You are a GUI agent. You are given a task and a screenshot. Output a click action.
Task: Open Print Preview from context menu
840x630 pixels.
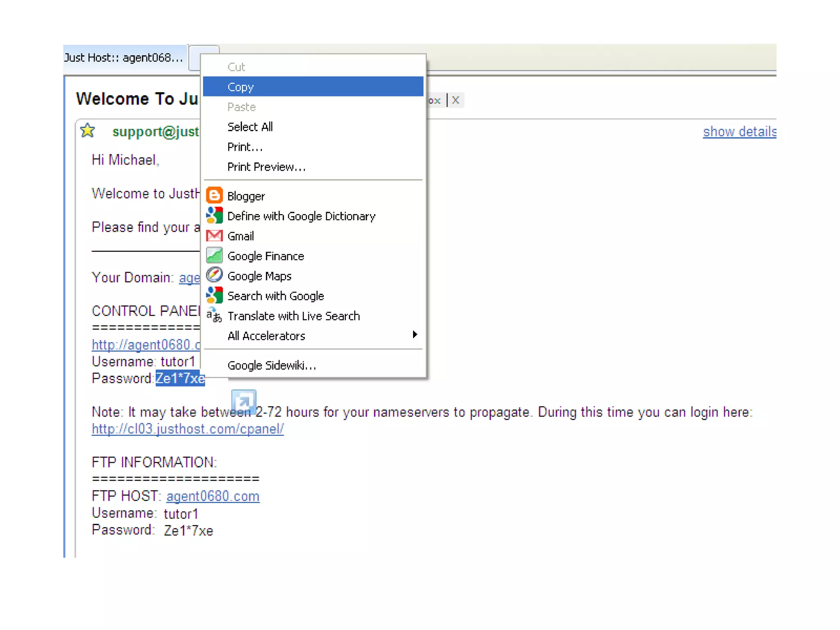[x=266, y=167]
